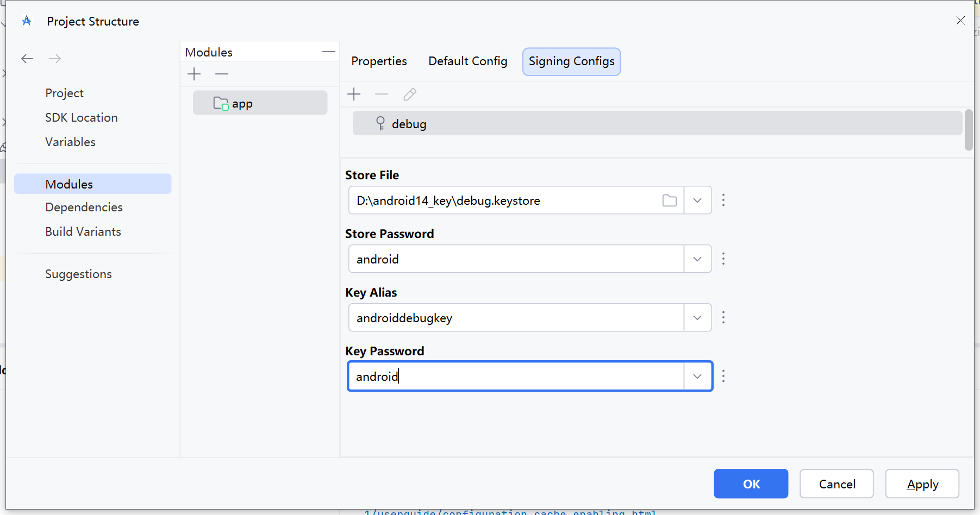
Task: Confirm changes with OK button
Action: pyautogui.click(x=751, y=483)
